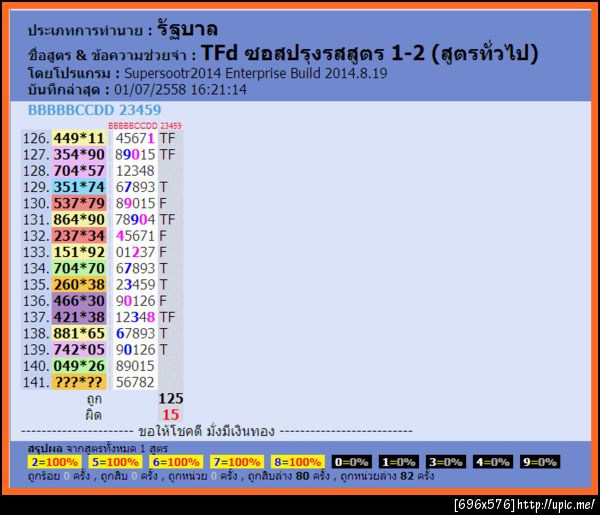
Task: Select row 141 pending ???*?? entry
Action: 79,382
